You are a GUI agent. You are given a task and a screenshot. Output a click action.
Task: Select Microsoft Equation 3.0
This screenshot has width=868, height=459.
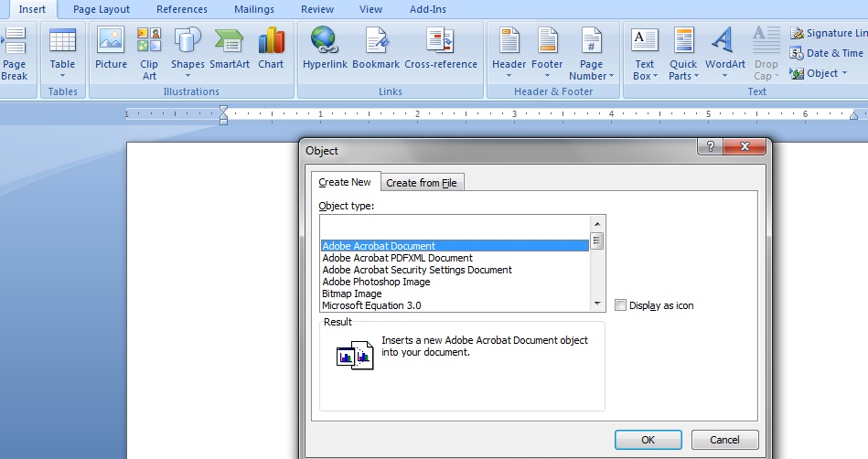coord(455,305)
